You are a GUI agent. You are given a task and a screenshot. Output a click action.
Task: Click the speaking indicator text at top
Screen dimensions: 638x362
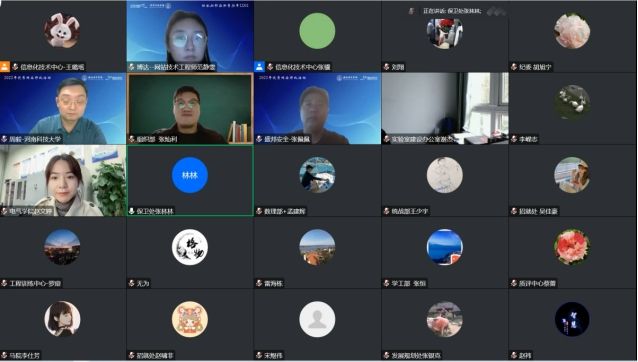point(452,11)
